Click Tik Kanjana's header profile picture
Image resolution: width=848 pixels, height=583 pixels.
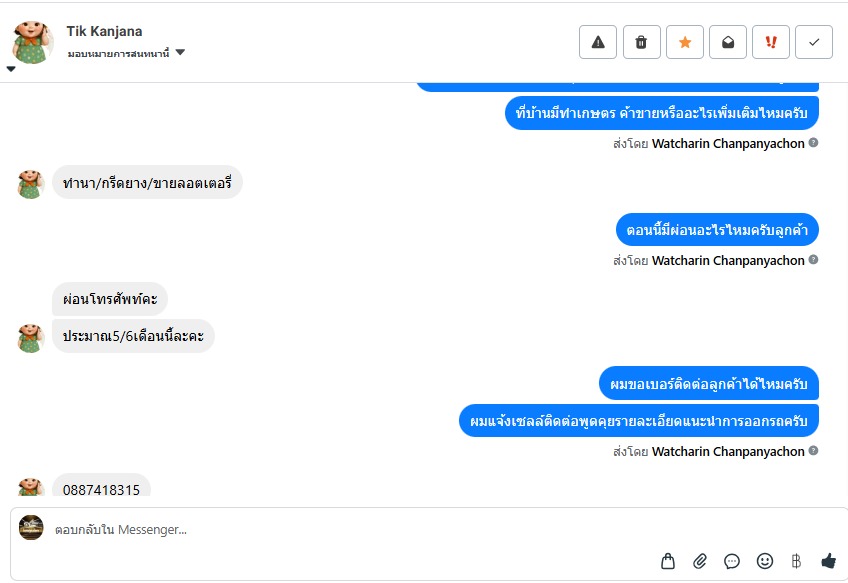32,42
